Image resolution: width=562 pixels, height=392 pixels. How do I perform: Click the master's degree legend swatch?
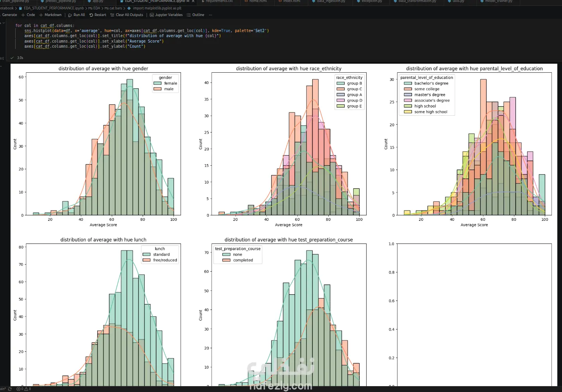(408, 95)
